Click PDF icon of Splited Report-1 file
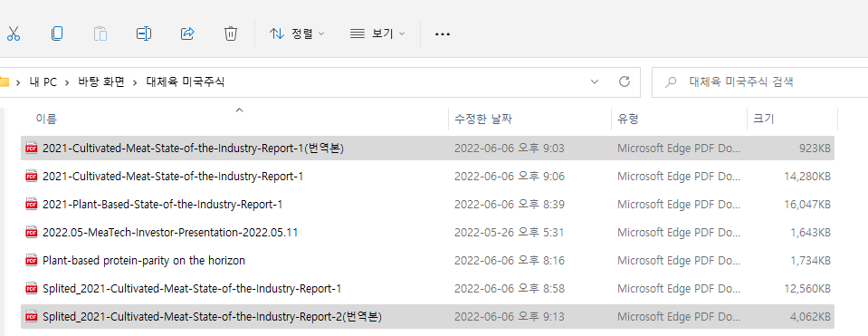This screenshot has width=868, height=336. 32,288
